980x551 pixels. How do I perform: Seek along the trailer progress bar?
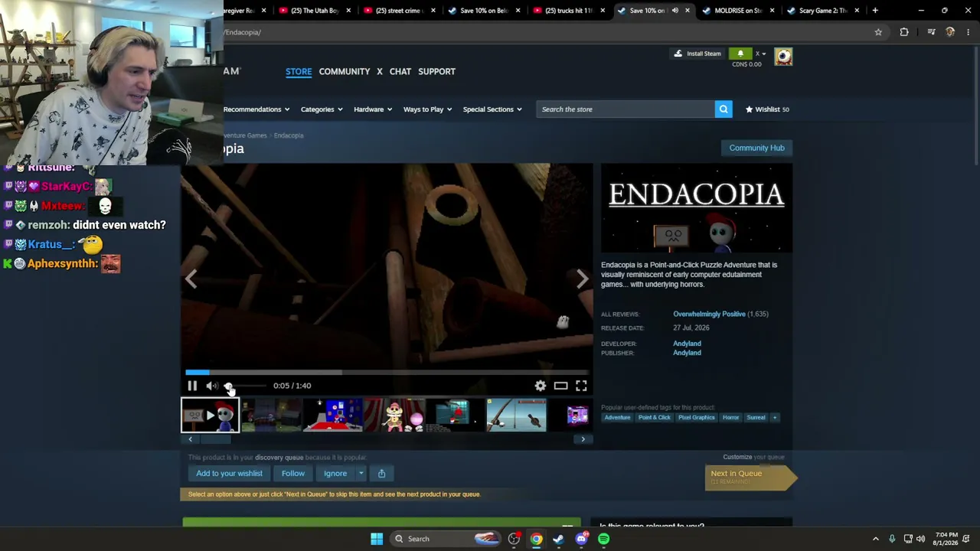point(387,373)
